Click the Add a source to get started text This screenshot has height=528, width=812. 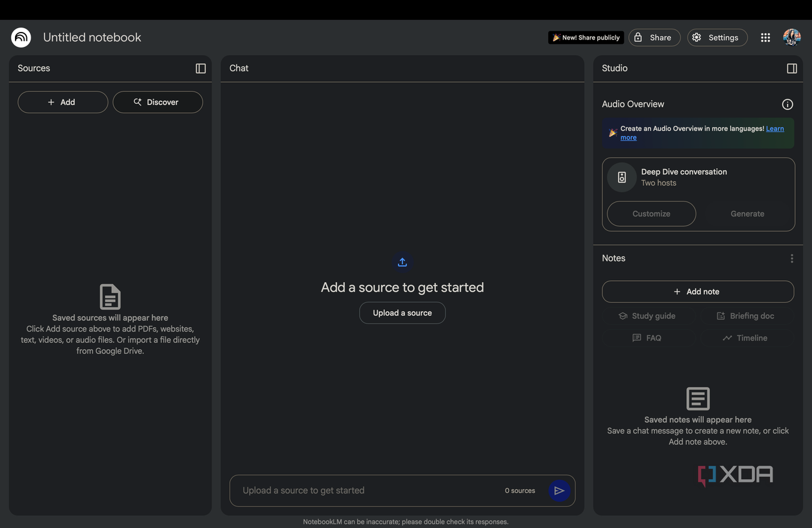click(402, 287)
